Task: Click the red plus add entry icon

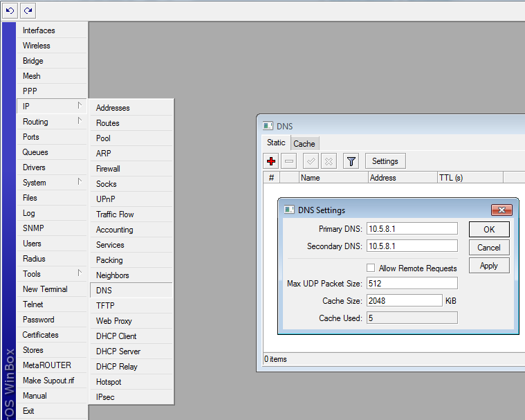Action: [271, 161]
